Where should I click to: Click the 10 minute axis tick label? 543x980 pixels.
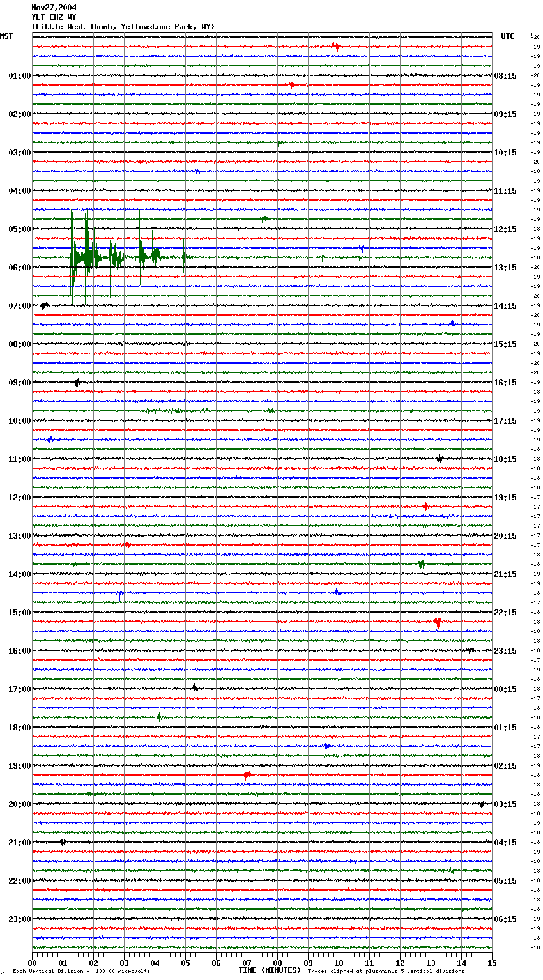(x=339, y=963)
